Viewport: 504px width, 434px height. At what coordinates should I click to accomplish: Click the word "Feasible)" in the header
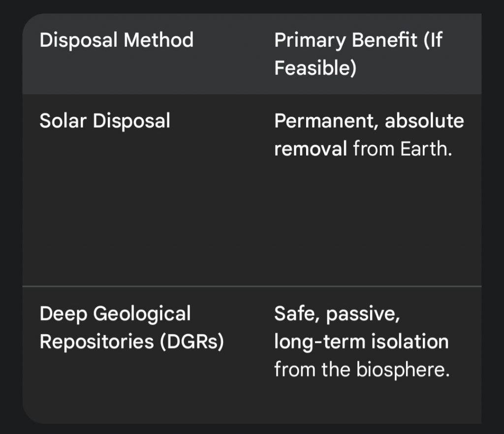315,68
